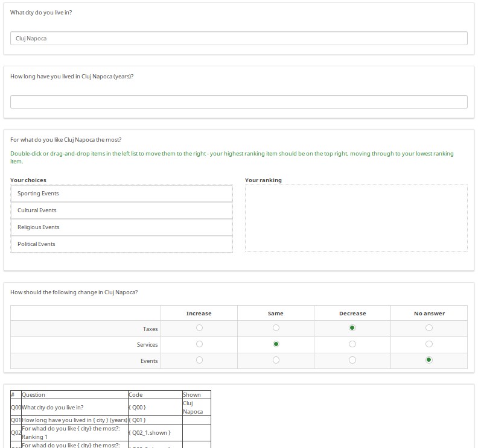Select Decrease radio for Taxes
This screenshot has width=481, height=448.
(352, 328)
